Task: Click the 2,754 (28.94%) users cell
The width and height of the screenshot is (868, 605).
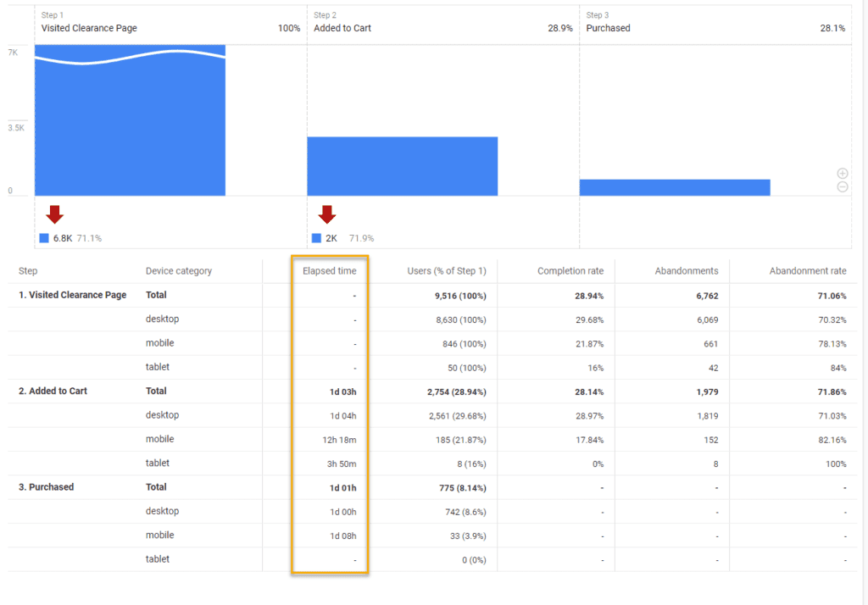Action: pos(457,391)
